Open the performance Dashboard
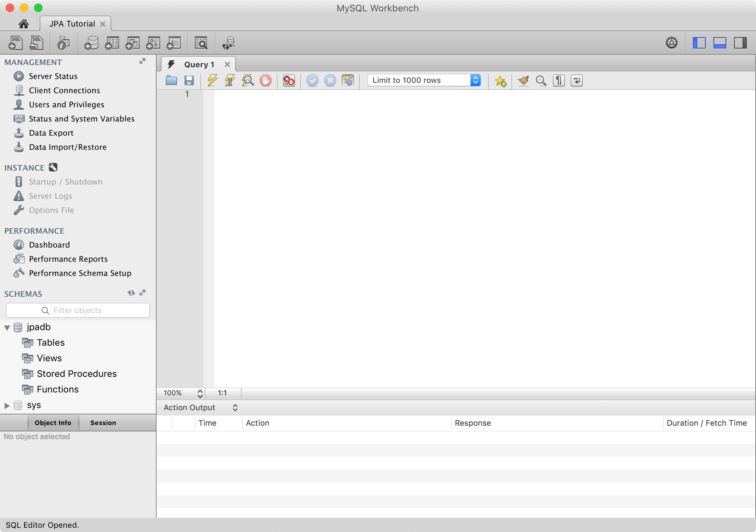Screen dimensions: 756x532 coord(49,245)
